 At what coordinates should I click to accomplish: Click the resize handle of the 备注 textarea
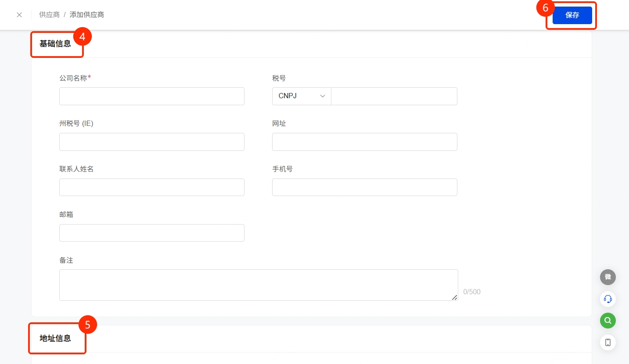coord(455,297)
